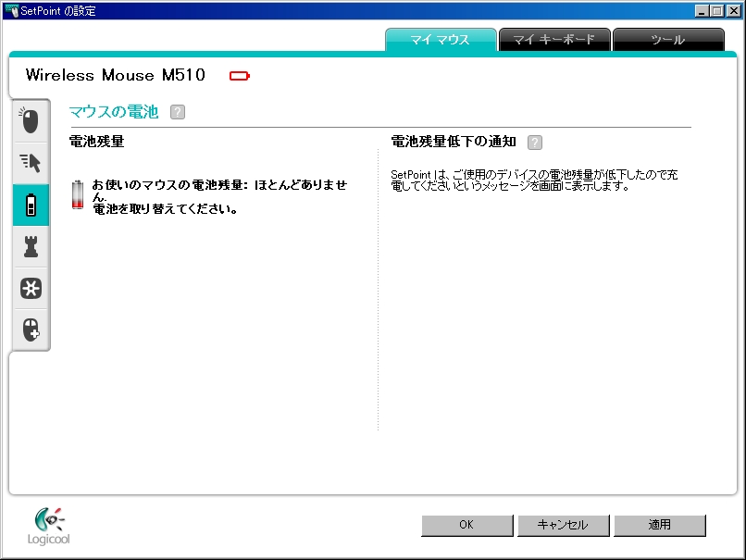Click the add mouse device sidebar icon
This screenshot has width=746, height=560.
pos(31,330)
